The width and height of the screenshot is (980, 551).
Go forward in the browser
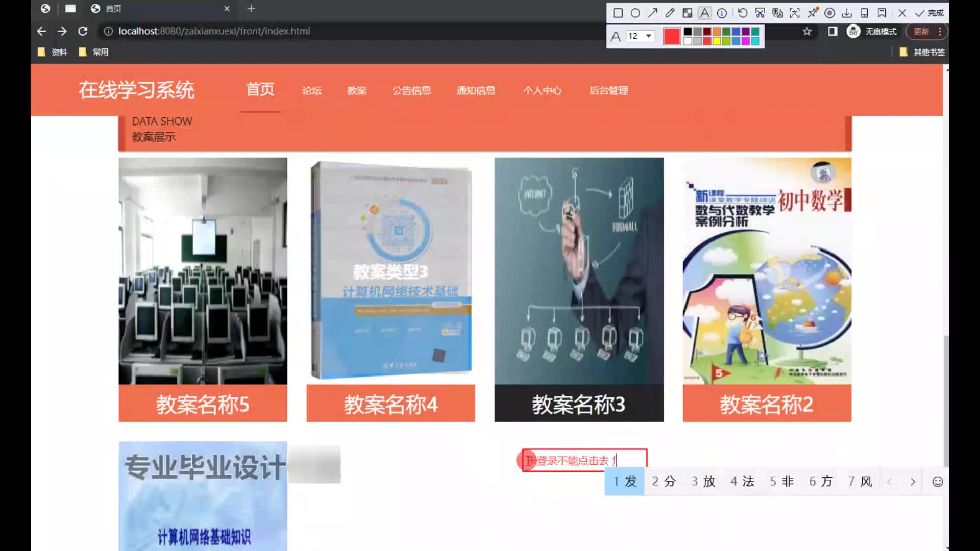(62, 31)
